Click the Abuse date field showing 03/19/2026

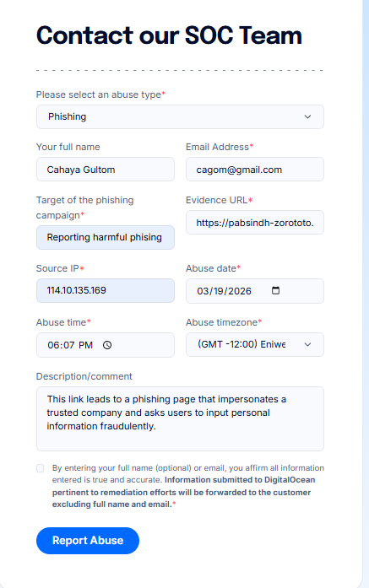pos(255,291)
